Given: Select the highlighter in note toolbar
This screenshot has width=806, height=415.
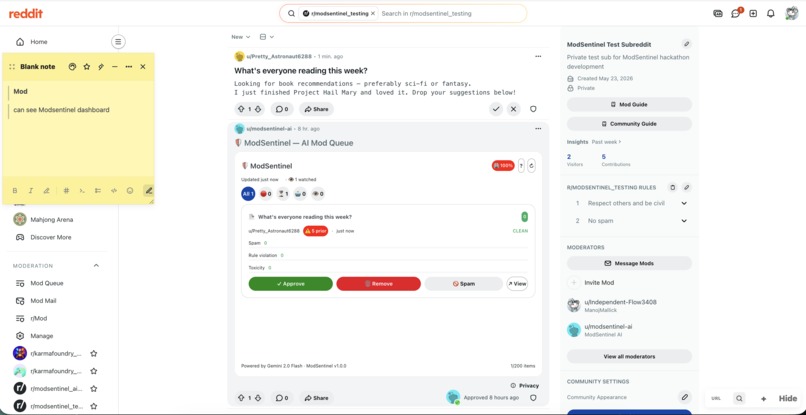Looking at the screenshot, I should [46, 191].
